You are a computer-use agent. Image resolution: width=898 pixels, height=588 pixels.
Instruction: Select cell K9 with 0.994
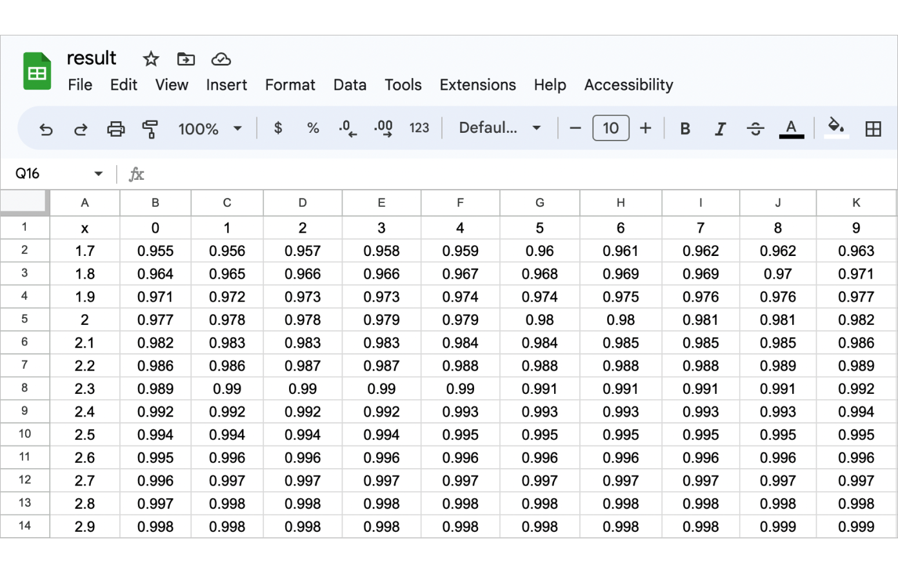856,412
